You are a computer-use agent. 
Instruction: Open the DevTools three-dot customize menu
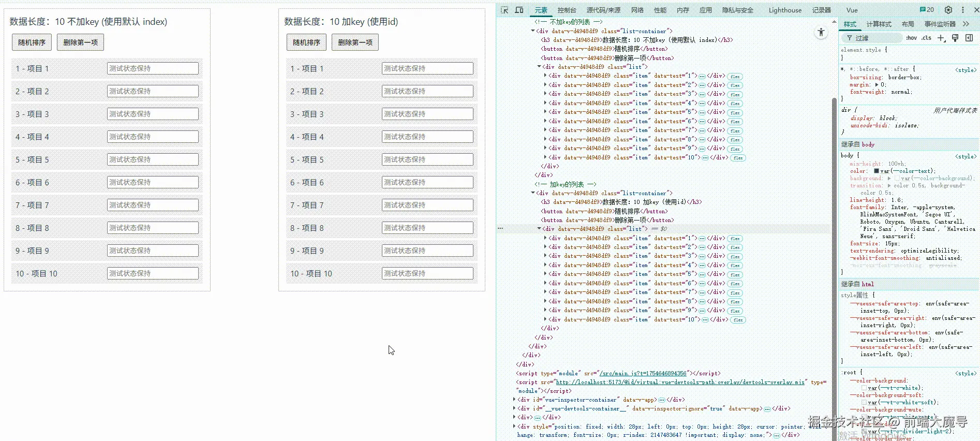962,10
